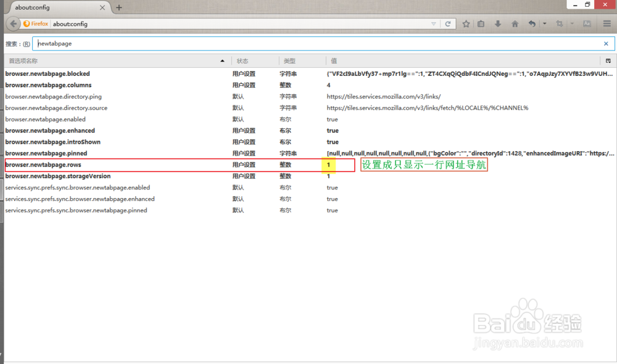Click the undo closed tab icon
The height and width of the screenshot is (364, 617).
(532, 23)
